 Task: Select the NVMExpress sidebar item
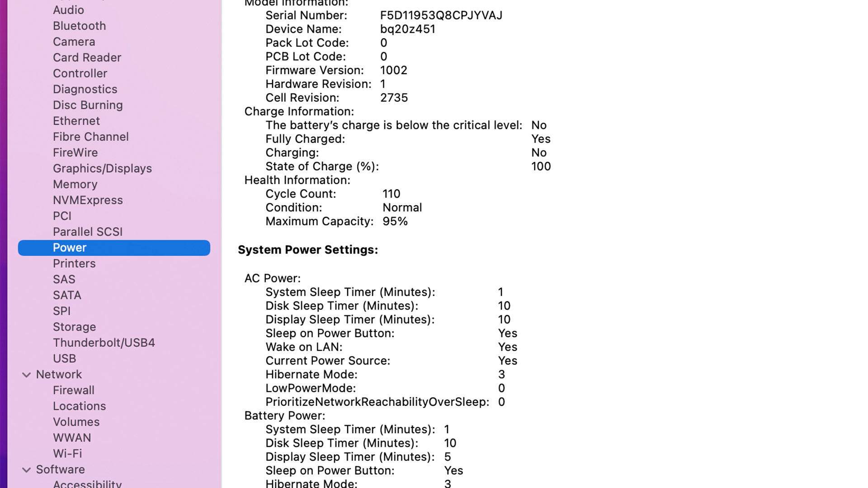(88, 200)
